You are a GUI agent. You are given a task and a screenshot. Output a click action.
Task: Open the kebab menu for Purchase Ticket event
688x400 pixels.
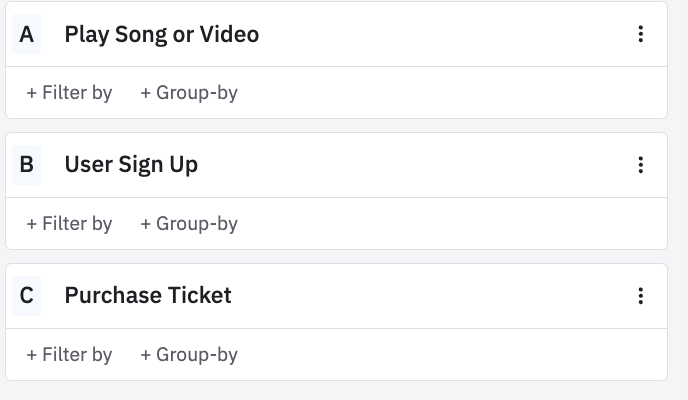coord(641,296)
